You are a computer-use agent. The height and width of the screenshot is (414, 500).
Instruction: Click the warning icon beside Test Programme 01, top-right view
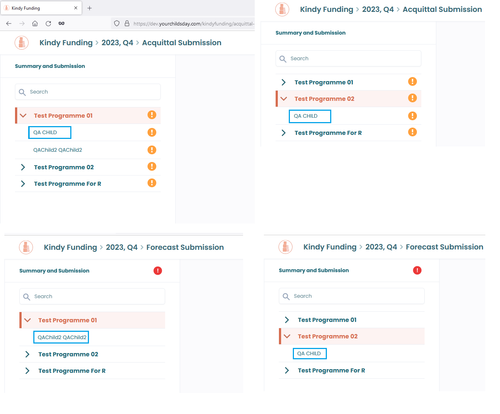[x=413, y=82]
